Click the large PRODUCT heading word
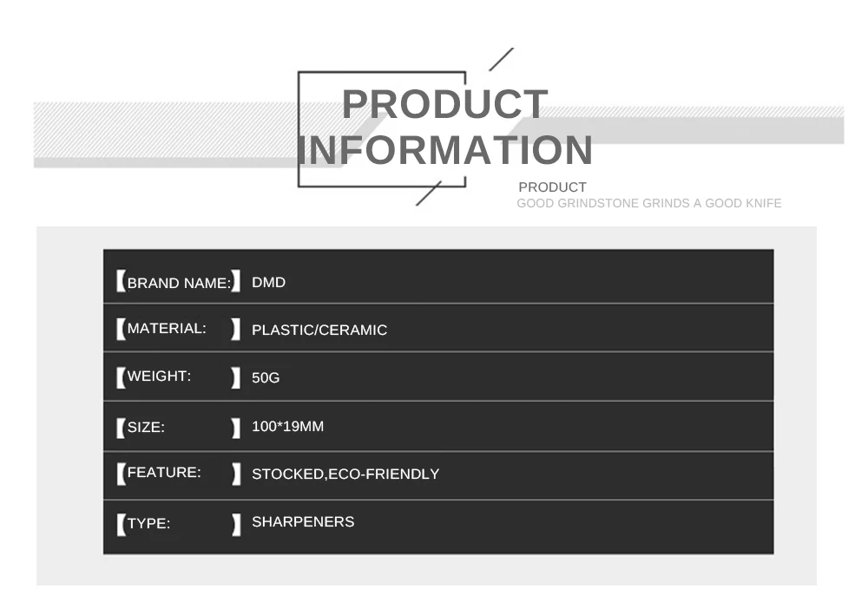Screen dimensions: 868x589 click(x=444, y=105)
